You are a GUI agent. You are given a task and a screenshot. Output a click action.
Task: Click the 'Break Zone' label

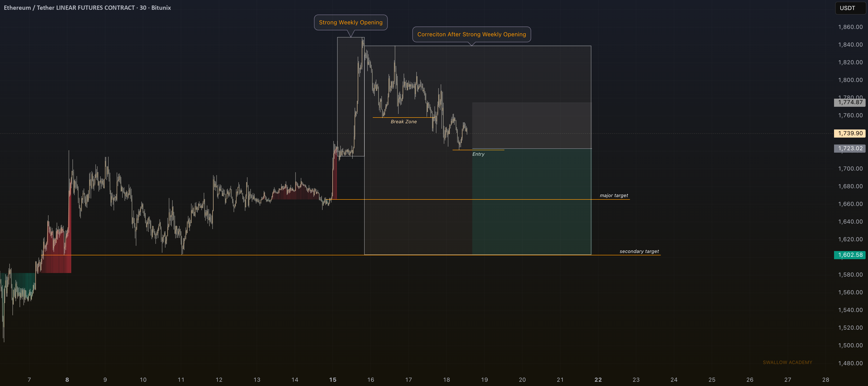[404, 122]
